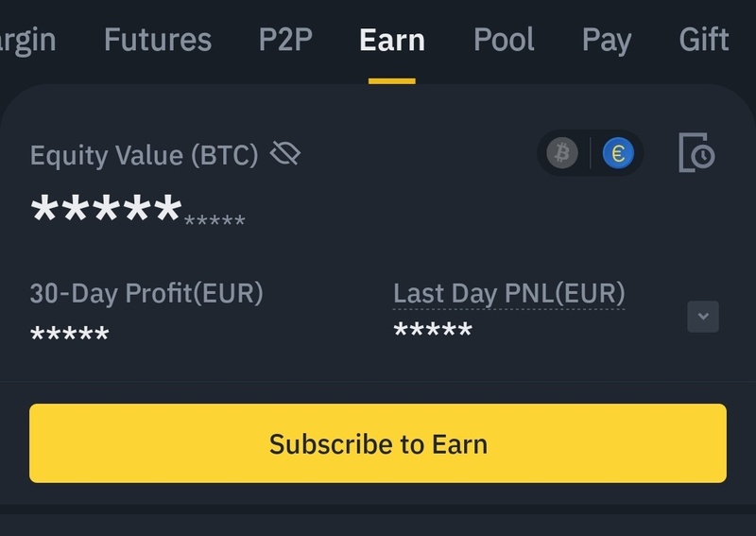Switch to the Gift tab

[704, 40]
